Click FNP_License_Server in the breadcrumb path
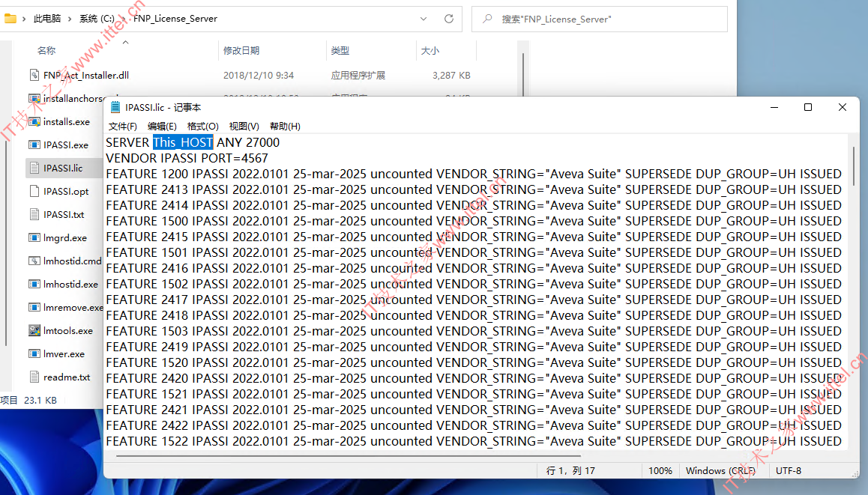Viewport: 868px width, 495px height. click(175, 18)
